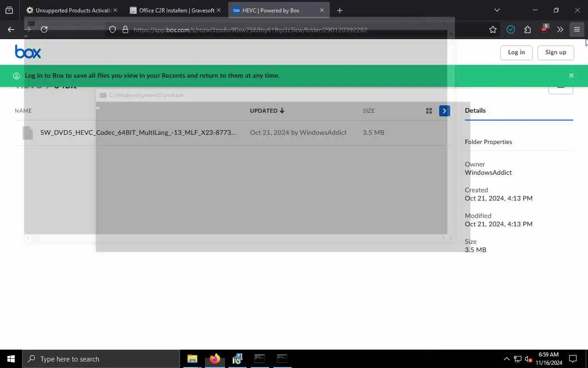588x368 pixels.
Task: Open File Explorer from taskbar
Action: (192, 359)
